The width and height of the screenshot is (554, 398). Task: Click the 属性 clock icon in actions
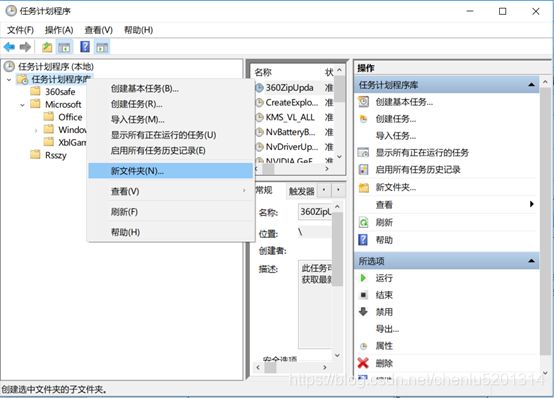363,346
